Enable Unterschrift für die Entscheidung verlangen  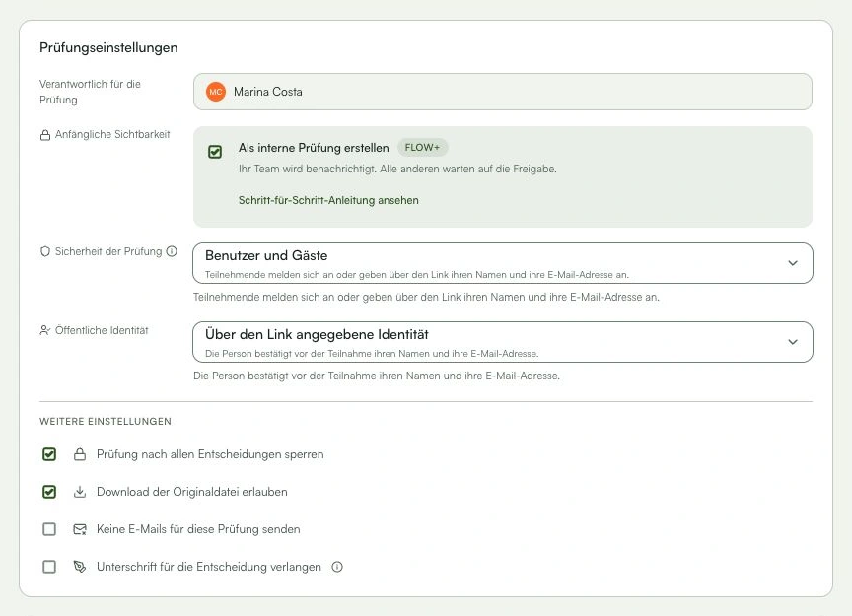(49, 567)
